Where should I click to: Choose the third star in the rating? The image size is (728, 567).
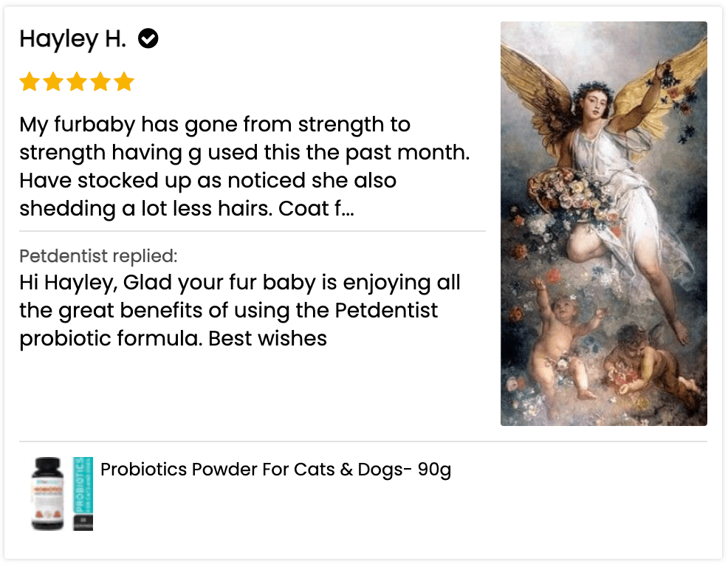[x=77, y=82]
